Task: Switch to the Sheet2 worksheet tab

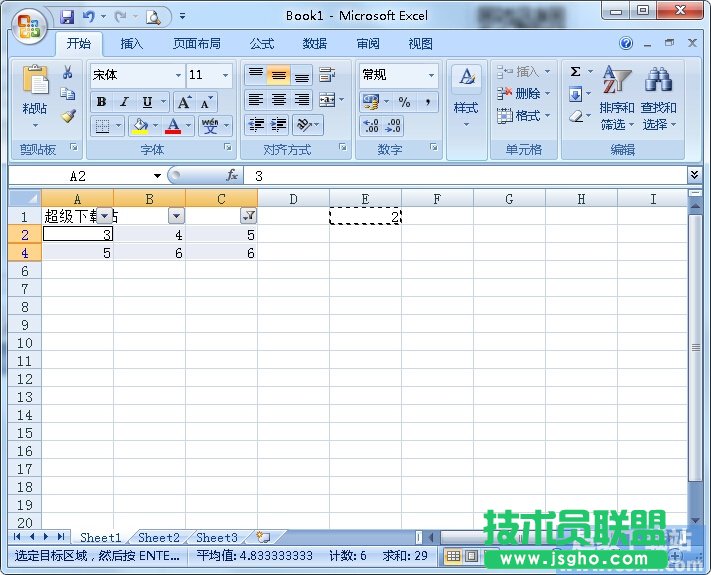Action: click(159, 538)
